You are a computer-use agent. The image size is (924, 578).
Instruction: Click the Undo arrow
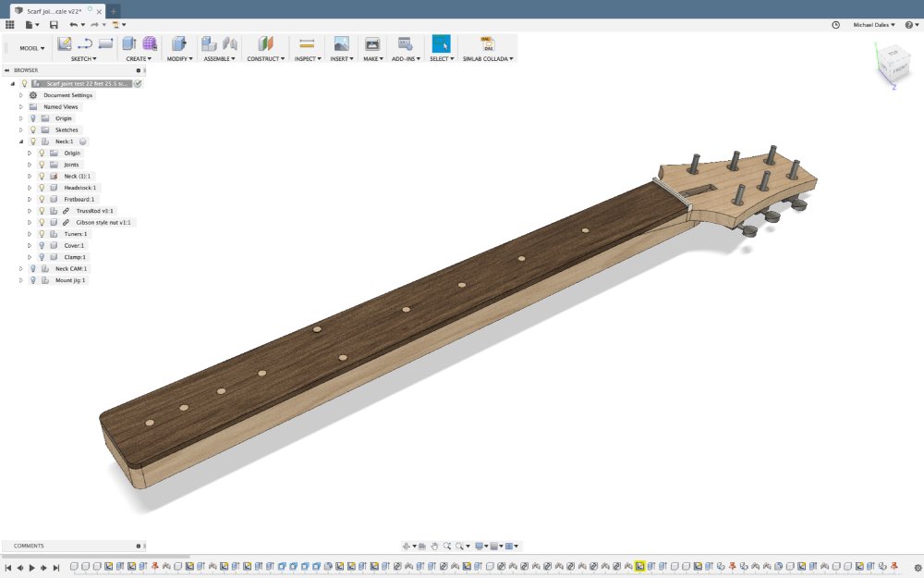(x=74, y=25)
